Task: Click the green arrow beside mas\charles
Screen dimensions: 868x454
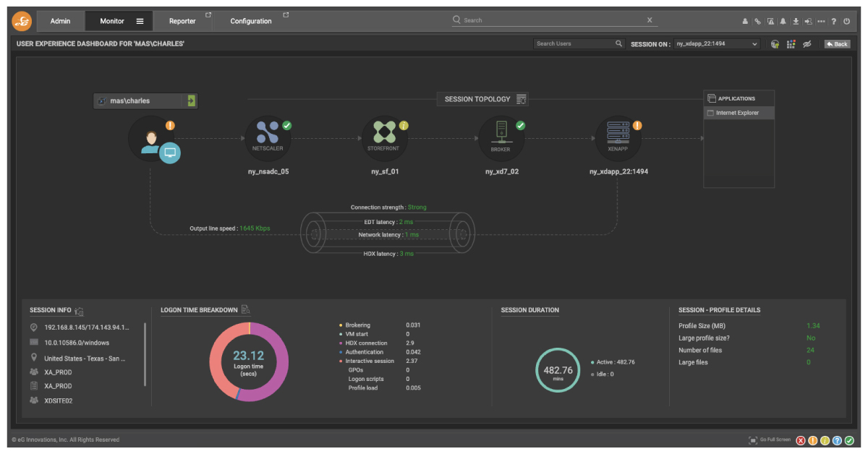Action: click(191, 101)
